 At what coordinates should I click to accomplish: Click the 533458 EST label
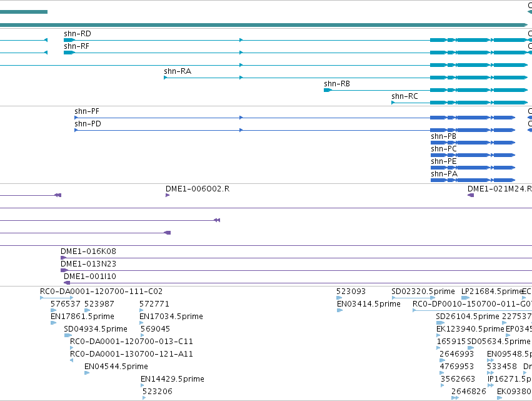point(501,367)
